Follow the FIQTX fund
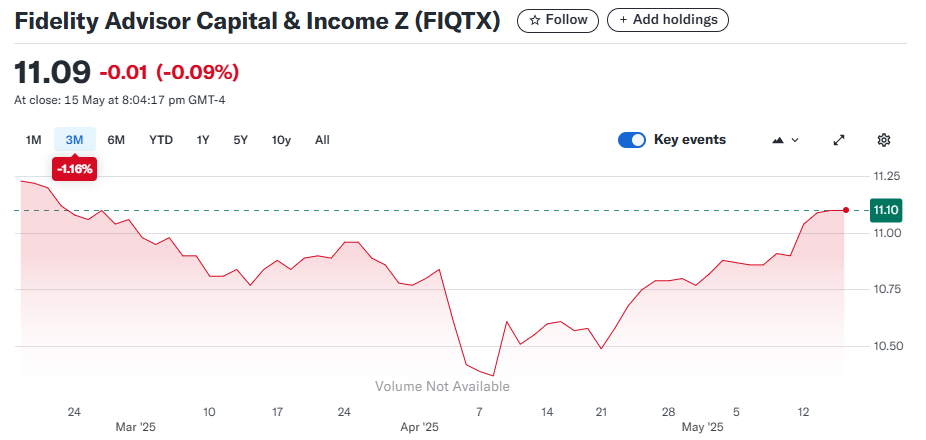This screenshot has width=926, height=440. click(x=558, y=20)
